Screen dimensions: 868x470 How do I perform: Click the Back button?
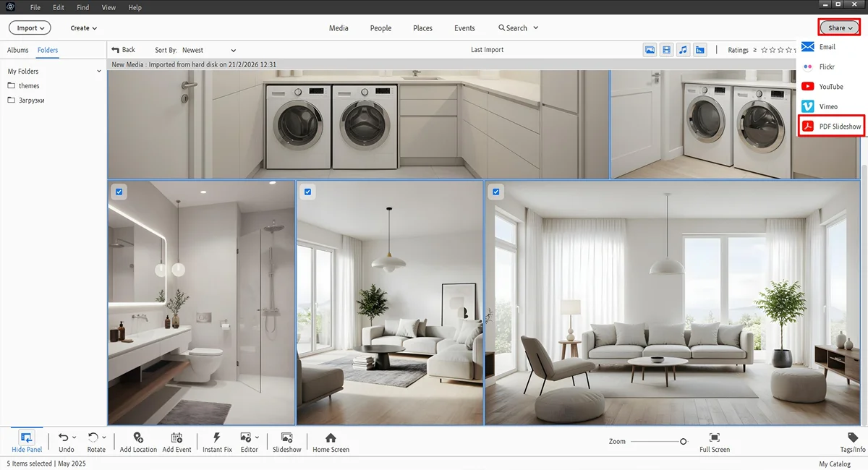123,50
